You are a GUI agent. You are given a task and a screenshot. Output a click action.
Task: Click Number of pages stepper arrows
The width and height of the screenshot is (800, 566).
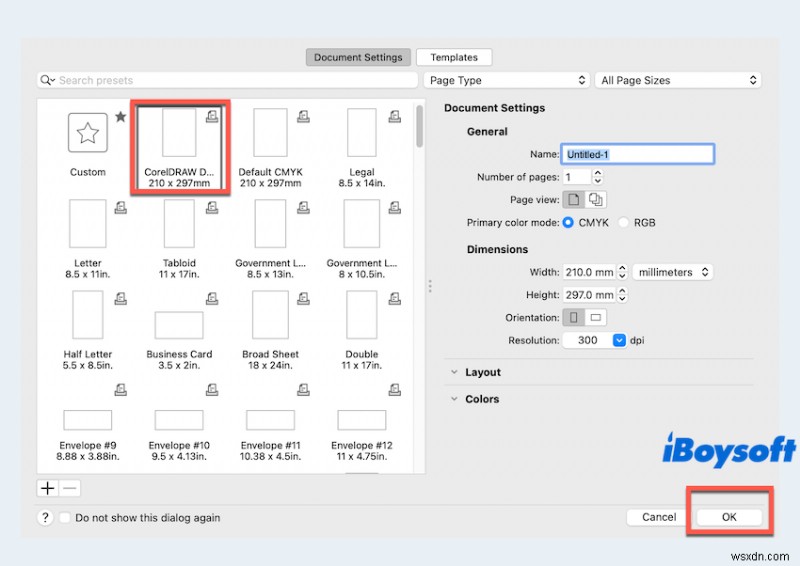click(597, 177)
